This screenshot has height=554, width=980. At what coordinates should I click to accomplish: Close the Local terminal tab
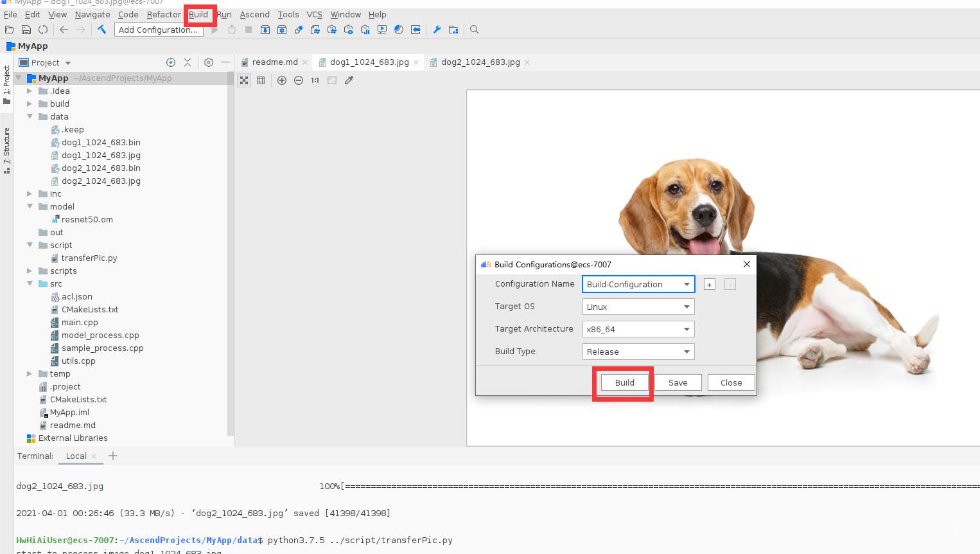[94, 456]
